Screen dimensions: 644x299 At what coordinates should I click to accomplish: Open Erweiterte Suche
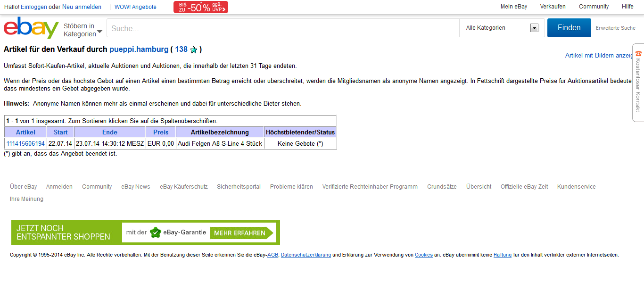[616, 28]
